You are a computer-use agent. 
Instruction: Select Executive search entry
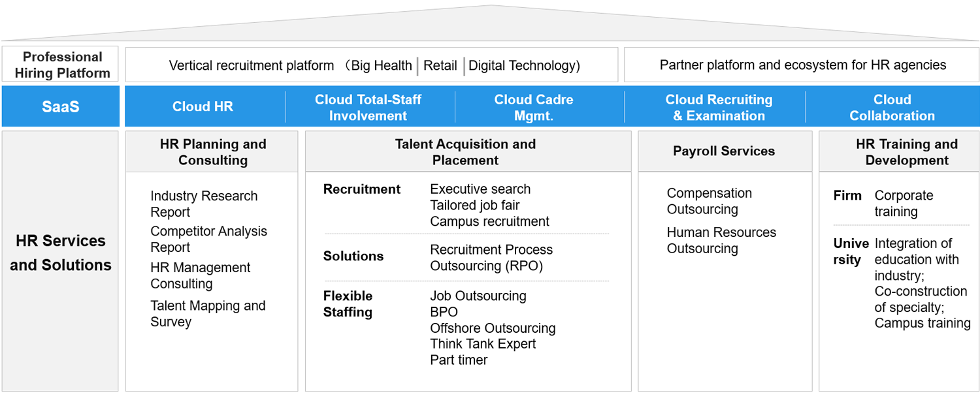click(480, 189)
